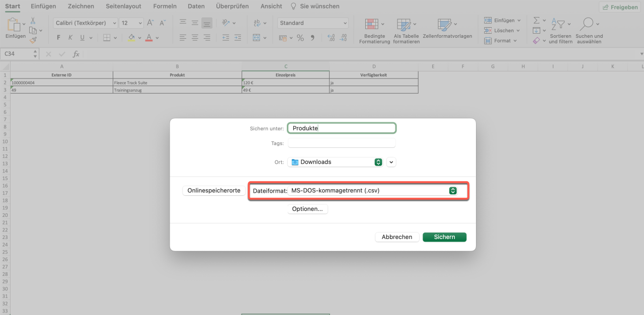Click the increase font size icon
The image size is (644, 315).
(x=150, y=23)
